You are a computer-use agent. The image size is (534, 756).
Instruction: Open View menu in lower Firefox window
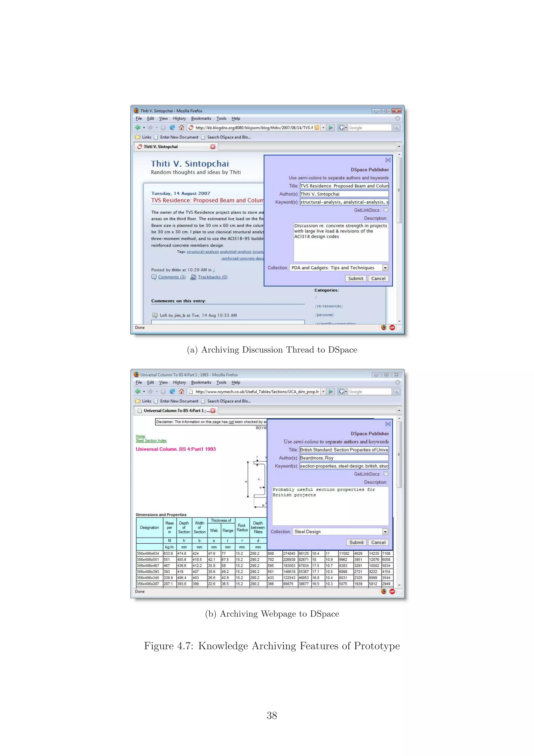(x=163, y=383)
